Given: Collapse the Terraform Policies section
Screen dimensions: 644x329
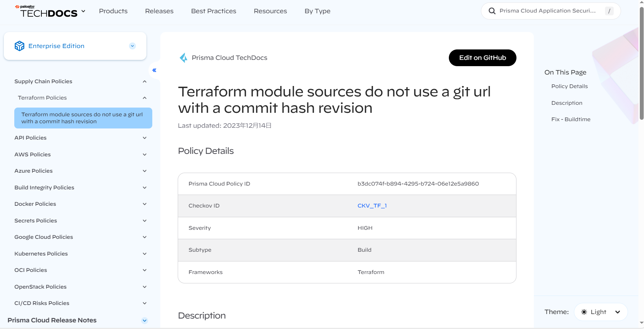Looking at the screenshot, I should [145, 98].
